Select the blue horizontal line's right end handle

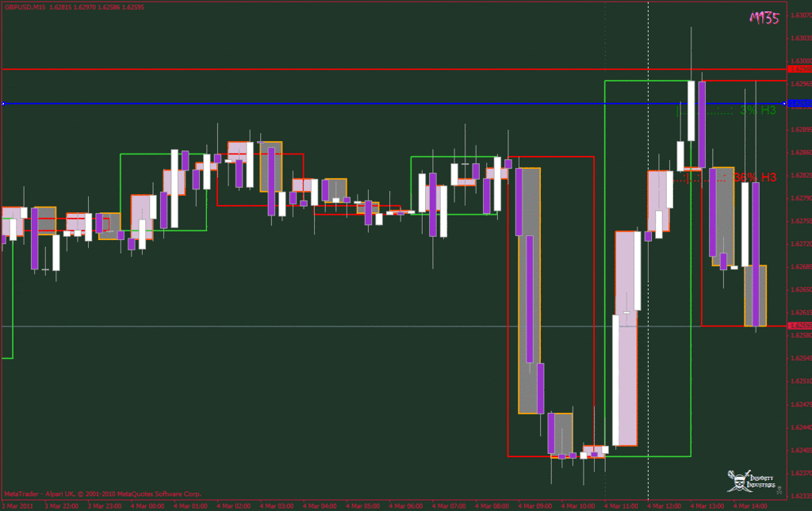(x=784, y=104)
